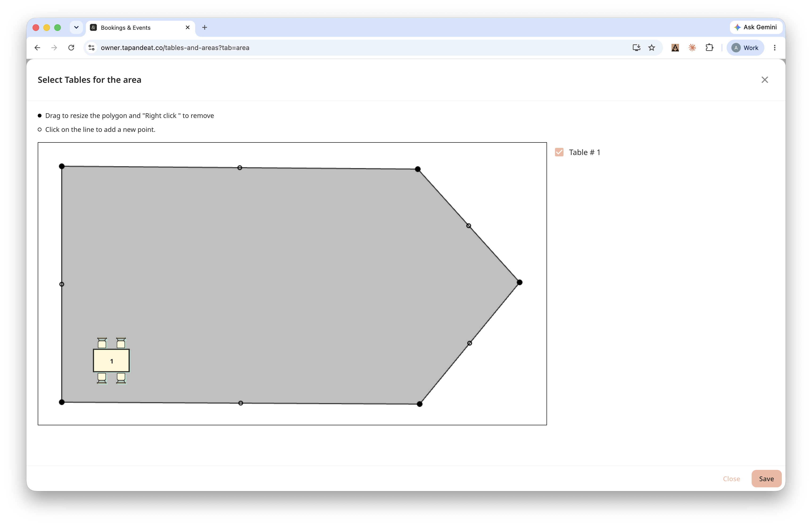Close the Select Tables dialog with X
This screenshot has height=526, width=812.
pyautogui.click(x=764, y=80)
